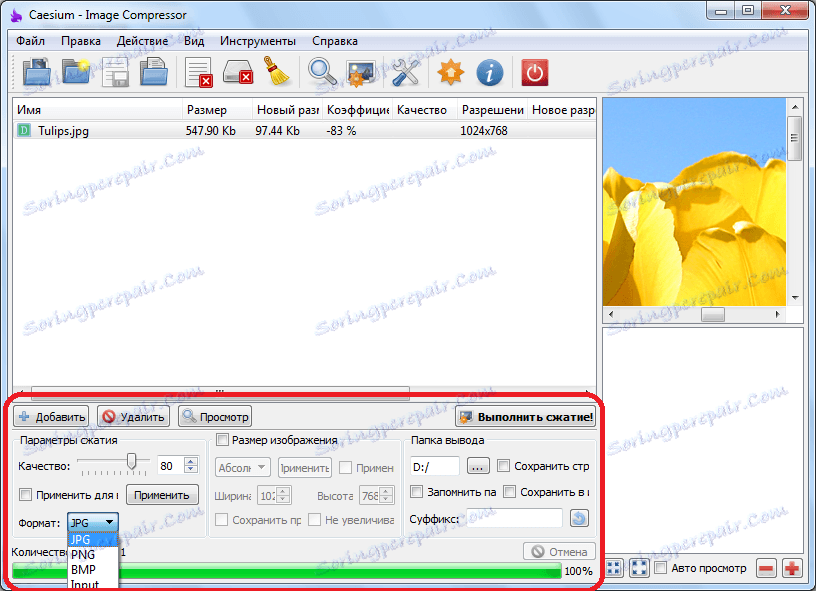Toggle the Не увеличивать checkbox
Screen dimensions: 816x591
pos(314,519)
